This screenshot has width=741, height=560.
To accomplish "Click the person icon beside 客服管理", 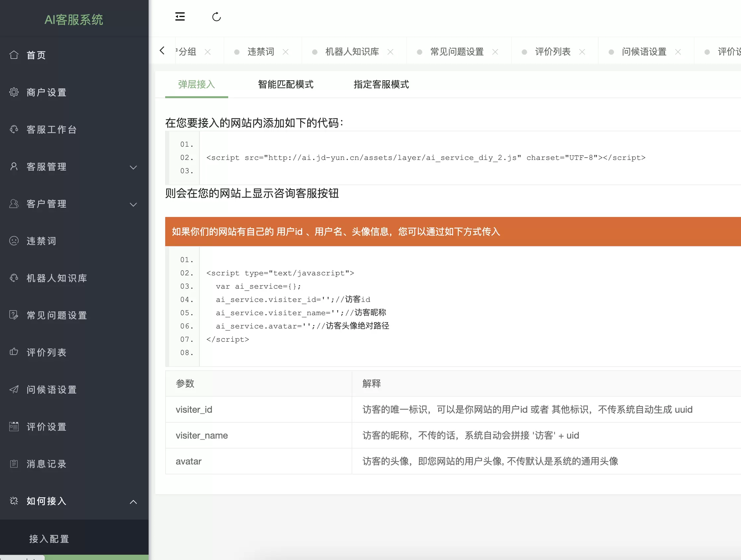I will coord(14,166).
